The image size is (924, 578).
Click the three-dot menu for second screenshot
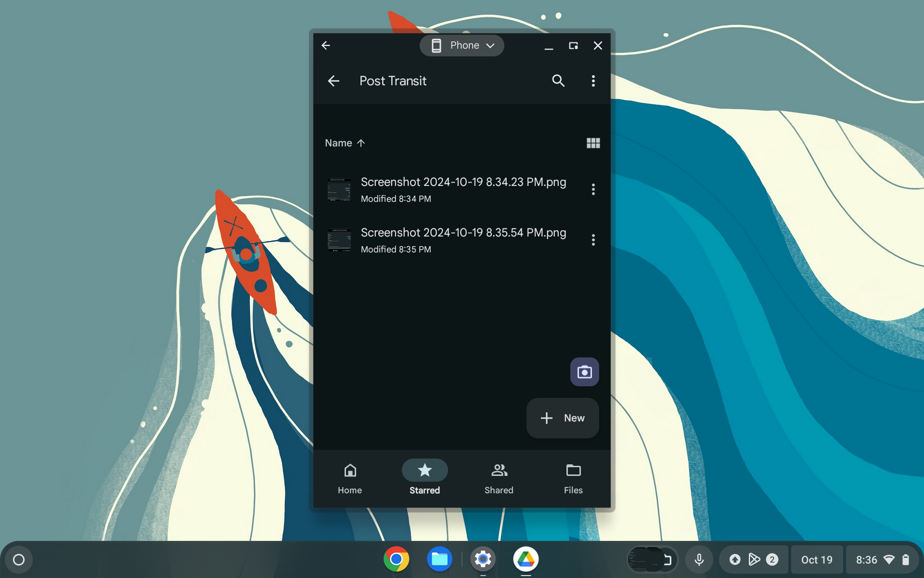click(x=593, y=240)
